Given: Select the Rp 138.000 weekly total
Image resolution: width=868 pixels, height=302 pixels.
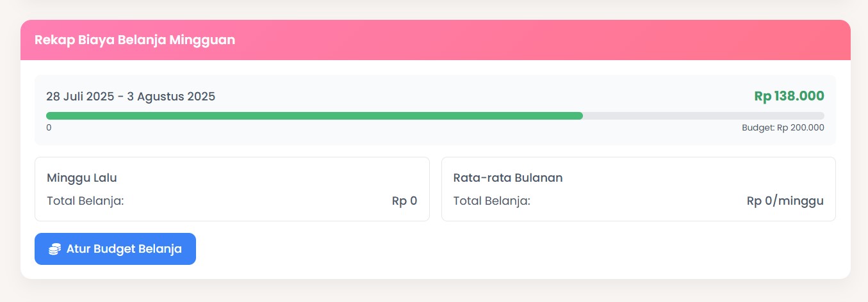Looking at the screenshot, I should pos(789,97).
